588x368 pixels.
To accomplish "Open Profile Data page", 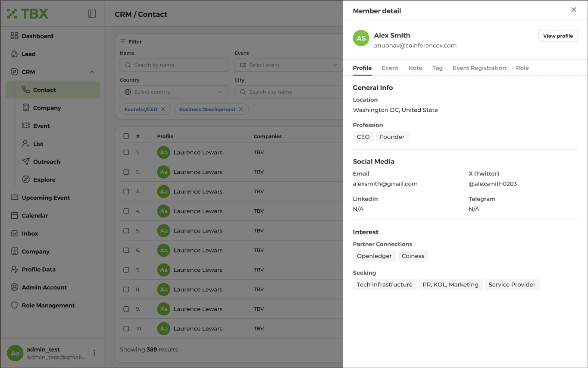I will click(38, 269).
